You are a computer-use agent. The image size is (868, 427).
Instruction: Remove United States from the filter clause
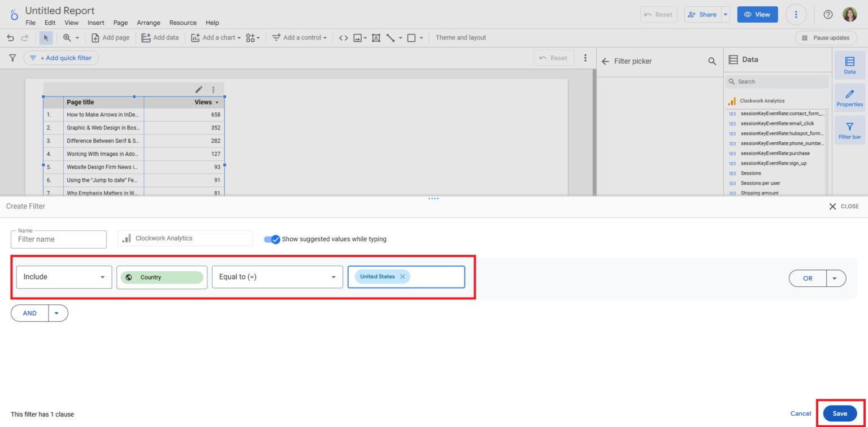(x=402, y=276)
